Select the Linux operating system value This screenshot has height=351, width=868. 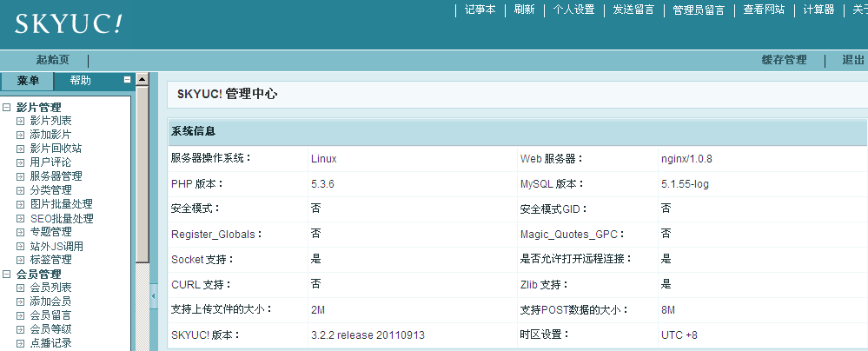[324, 159]
